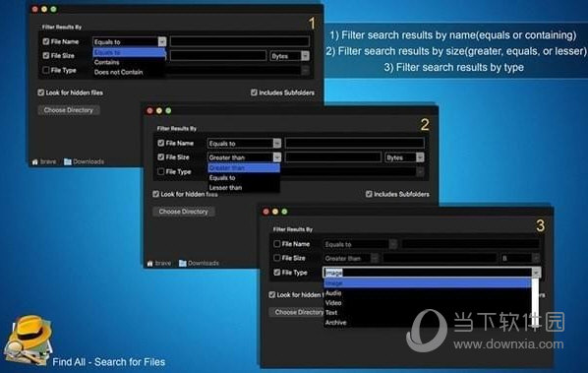
Task: Toggle File Type checkbox in window 1
Action: 46,70
